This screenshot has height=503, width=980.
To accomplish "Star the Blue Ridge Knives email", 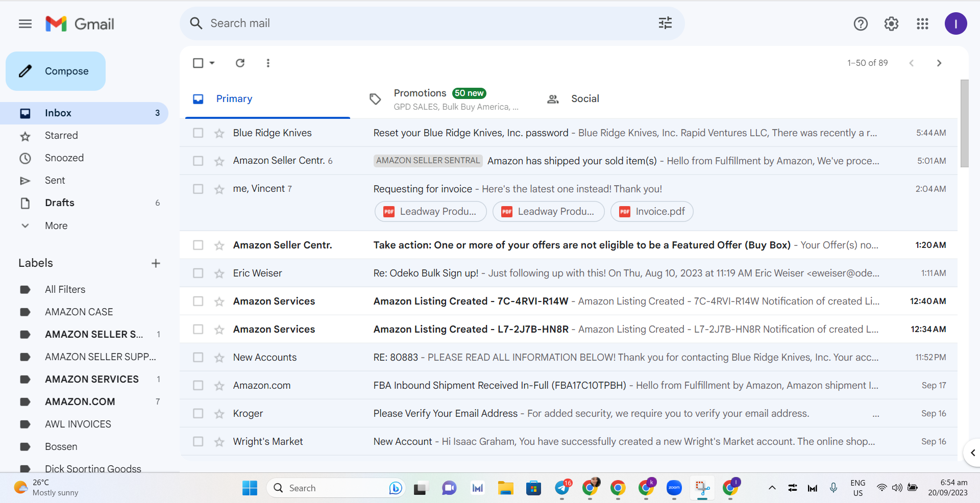I will click(x=219, y=133).
